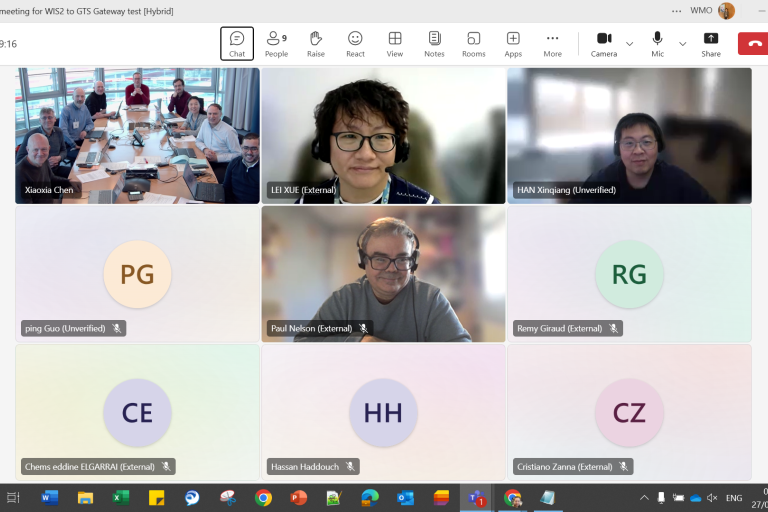
Task: Expand the Mic options arrow
Action: pyautogui.click(x=683, y=44)
